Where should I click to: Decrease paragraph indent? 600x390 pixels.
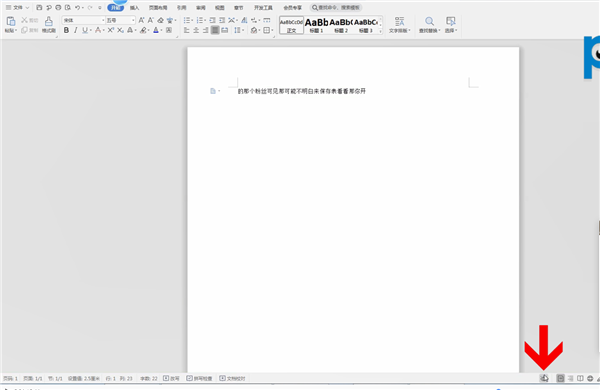[212, 20]
